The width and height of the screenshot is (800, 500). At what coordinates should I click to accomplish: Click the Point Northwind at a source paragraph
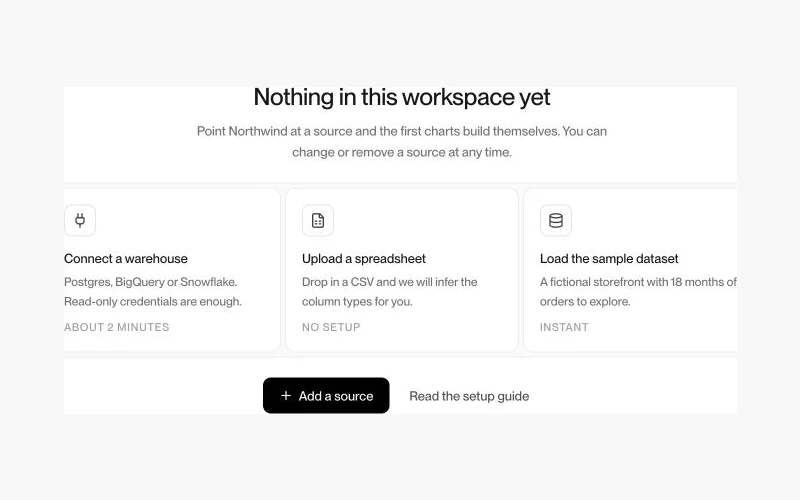[x=402, y=141]
